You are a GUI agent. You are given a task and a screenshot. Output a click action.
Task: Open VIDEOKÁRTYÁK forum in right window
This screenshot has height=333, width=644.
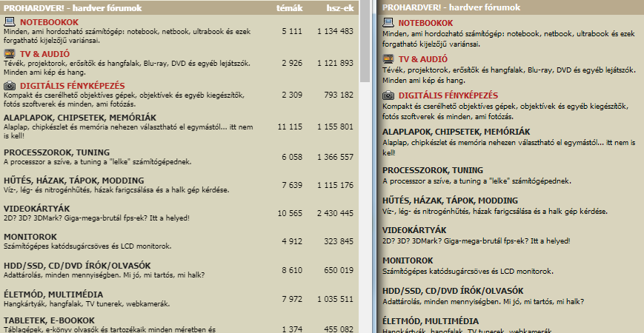pyautogui.click(x=414, y=230)
